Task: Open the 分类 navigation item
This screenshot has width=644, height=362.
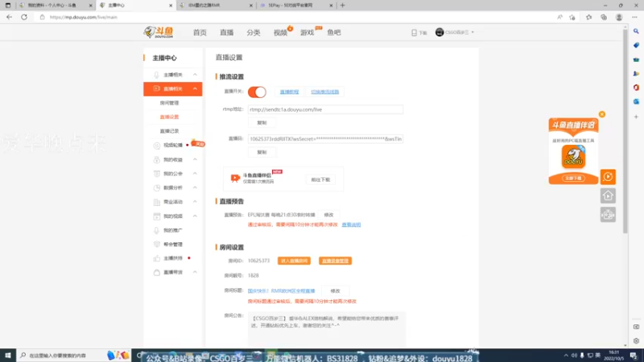Action: tap(254, 32)
